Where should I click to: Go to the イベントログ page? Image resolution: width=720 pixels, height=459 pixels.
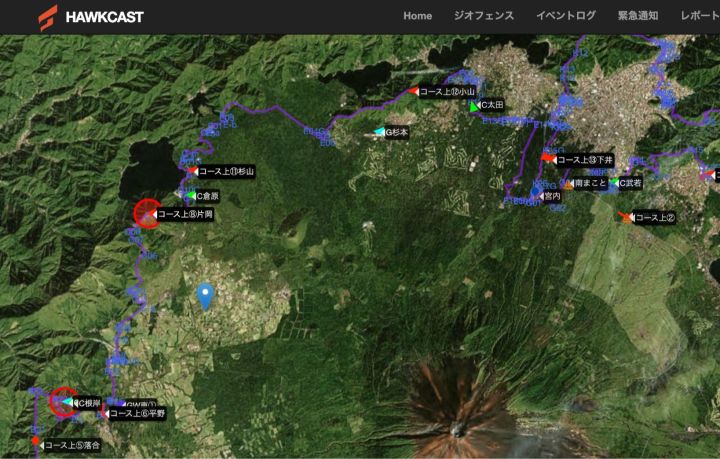click(565, 16)
